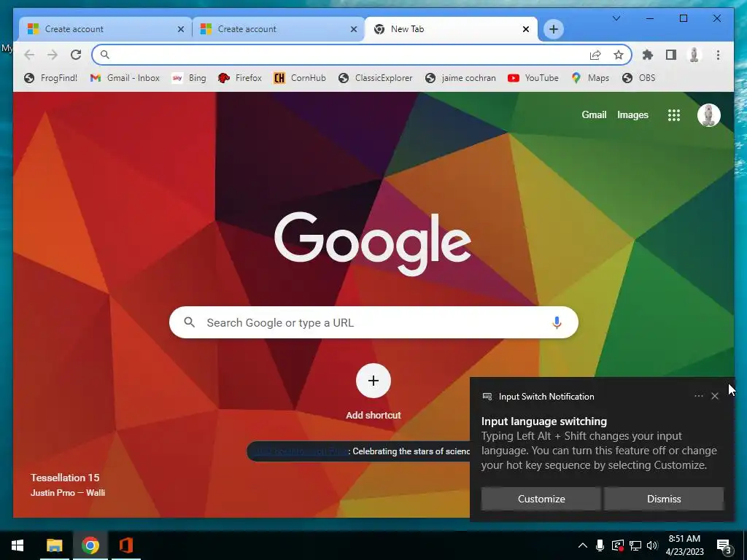The height and width of the screenshot is (560, 747).
Task: Open the Maps bookmark
Action: (590, 78)
